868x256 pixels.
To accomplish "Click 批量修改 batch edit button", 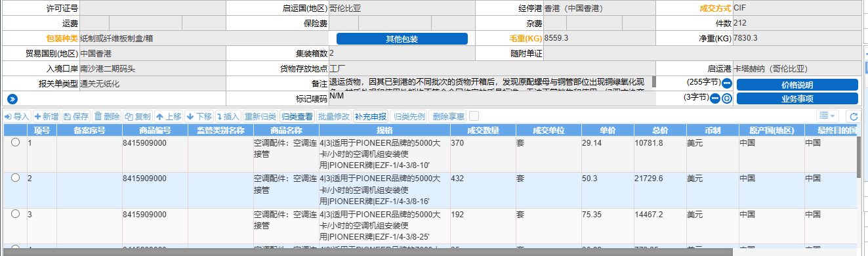I will [334, 116].
